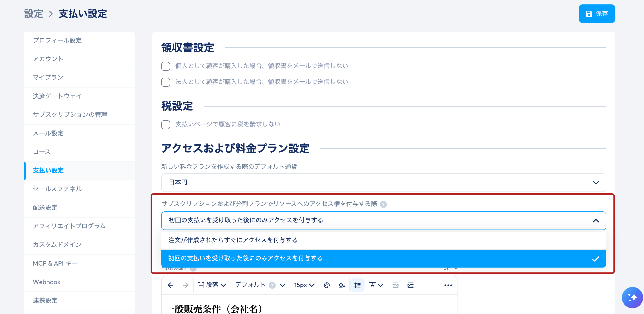Click the undo arrow in the editor toolbar
644x314 pixels.
(171, 285)
